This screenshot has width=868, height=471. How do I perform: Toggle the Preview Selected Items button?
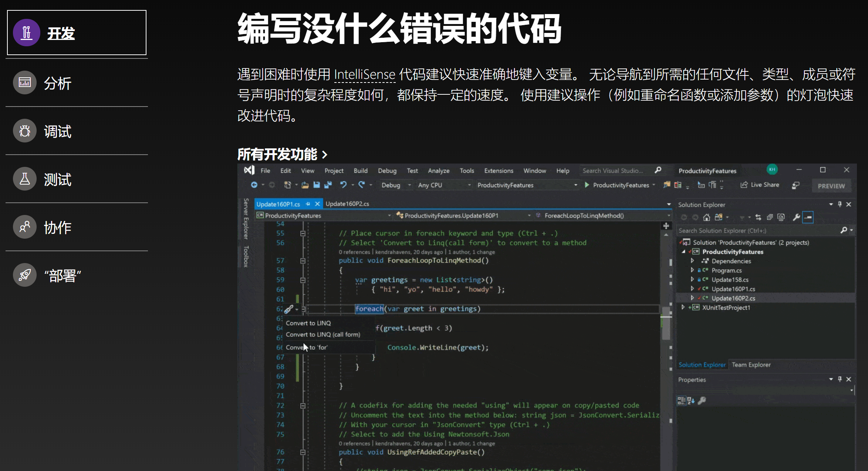pos(808,218)
